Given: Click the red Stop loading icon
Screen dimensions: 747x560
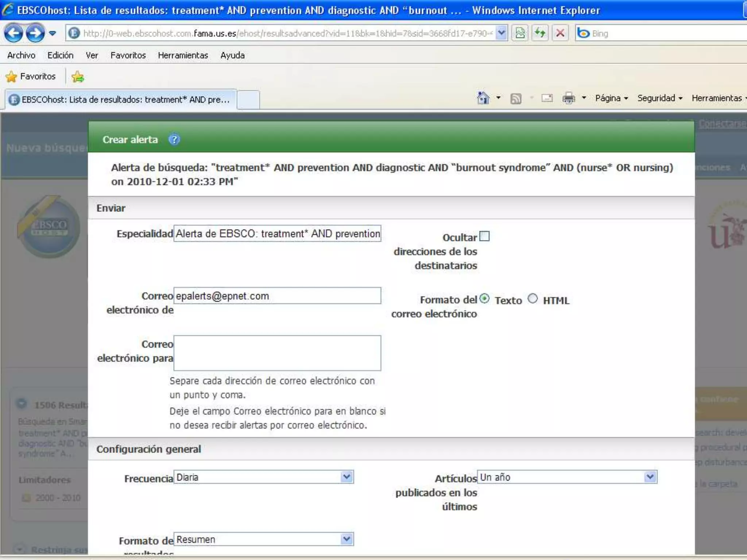Looking at the screenshot, I should pyautogui.click(x=560, y=33).
